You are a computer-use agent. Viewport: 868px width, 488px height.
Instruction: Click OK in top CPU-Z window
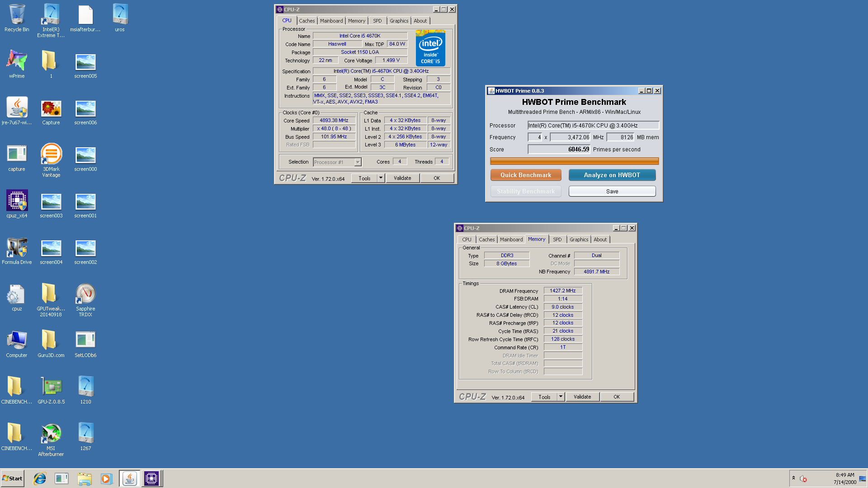tap(437, 178)
